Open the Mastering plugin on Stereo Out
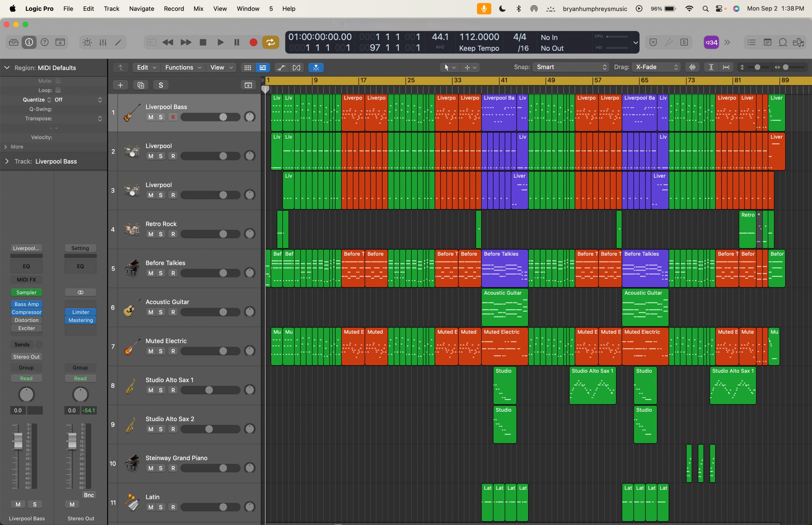812x525 pixels. (x=81, y=320)
